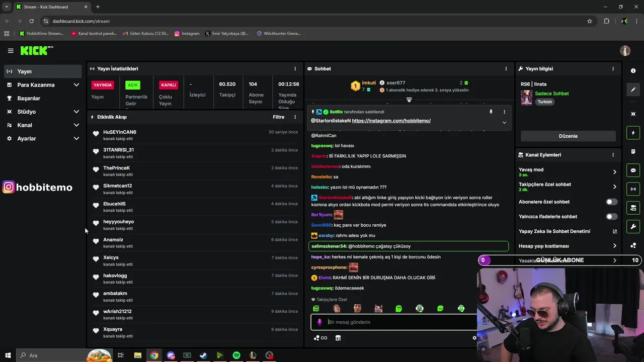The image size is (644, 362).
Task: Click the focus frame icon in right sidebar
Action: pos(633,114)
